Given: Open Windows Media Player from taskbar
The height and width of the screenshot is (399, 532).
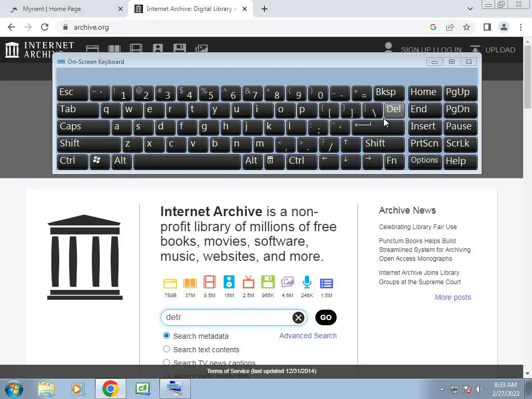Looking at the screenshot, I should [x=78, y=389].
